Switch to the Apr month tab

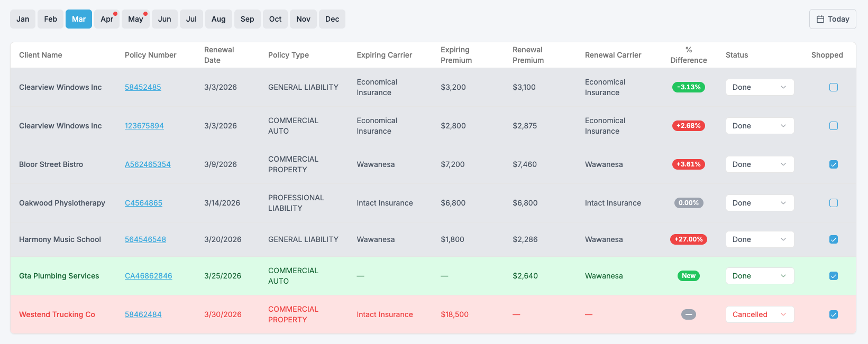pos(107,19)
